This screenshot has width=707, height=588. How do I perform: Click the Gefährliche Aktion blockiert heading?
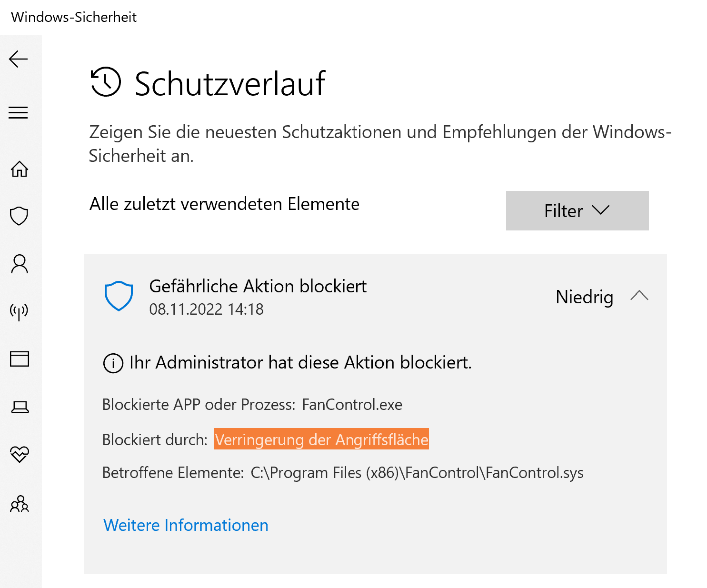point(258,286)
